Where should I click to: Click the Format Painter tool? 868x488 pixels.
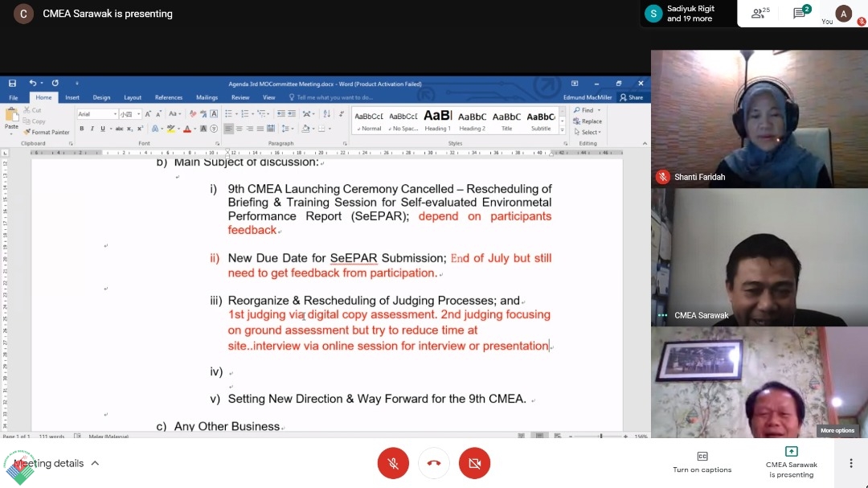47,132
